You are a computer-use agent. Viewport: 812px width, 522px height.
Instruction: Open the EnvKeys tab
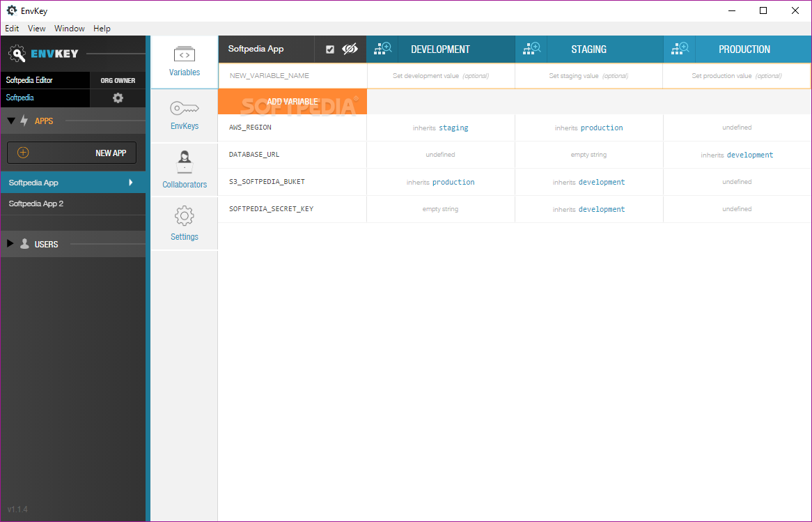coord(185,116)
